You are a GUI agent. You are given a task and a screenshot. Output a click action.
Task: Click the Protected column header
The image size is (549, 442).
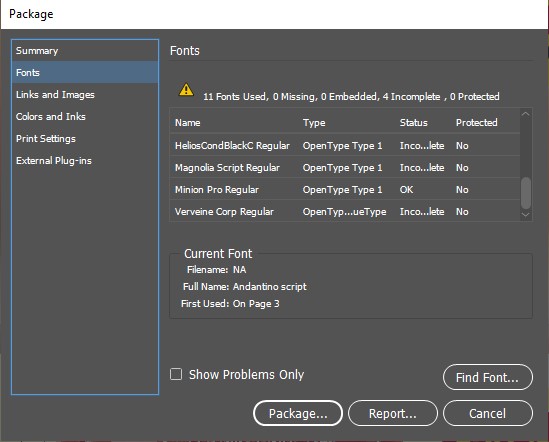(x=477, y=123)
